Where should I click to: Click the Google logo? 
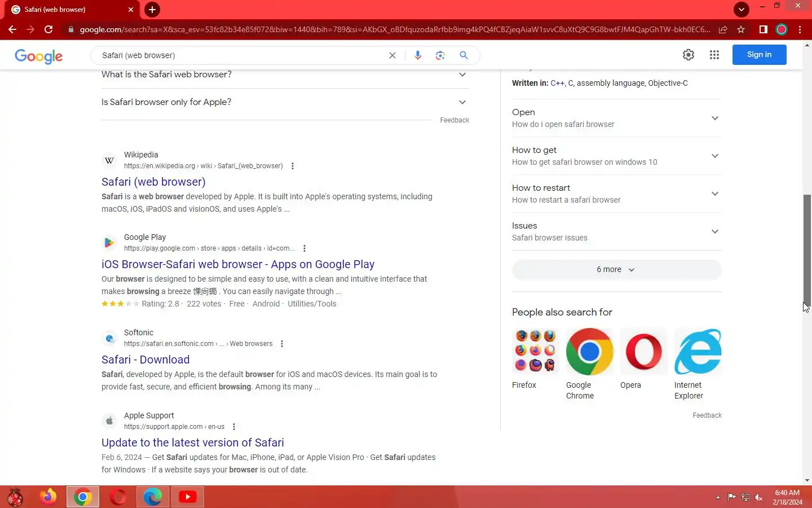[x=38, y=56]
